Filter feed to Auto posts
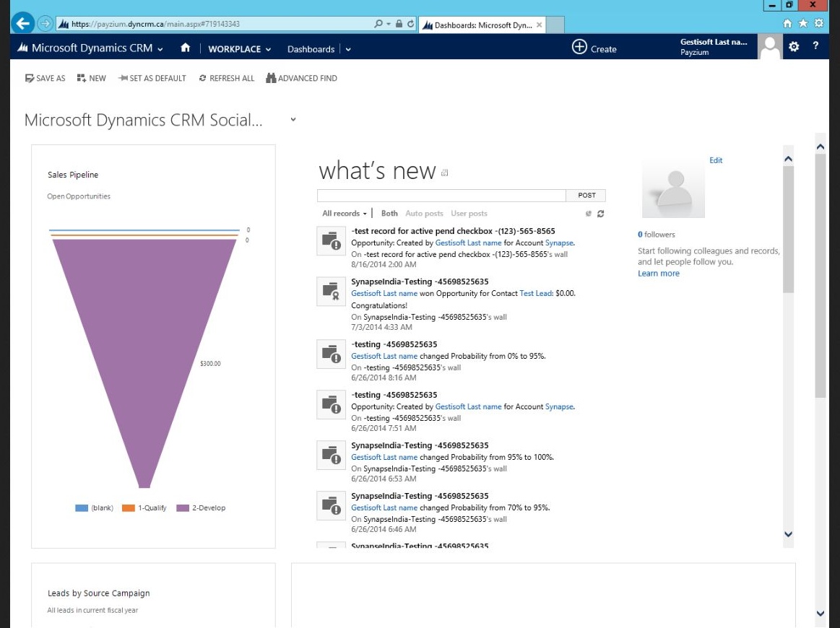Screen dimensions: 840x628 [x=424, y=214]
